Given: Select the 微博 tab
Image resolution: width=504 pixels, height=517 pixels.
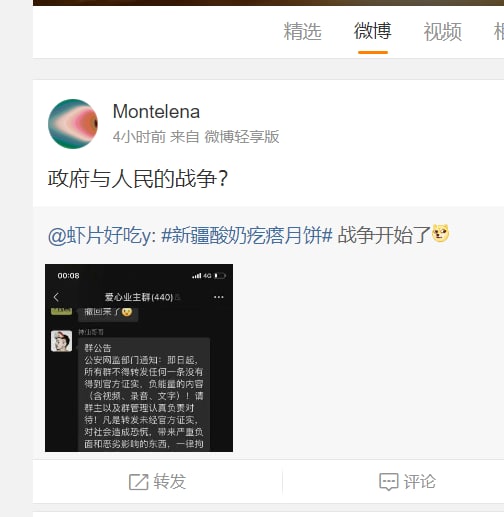Looking at the screenshot, I should click(373, 31).
